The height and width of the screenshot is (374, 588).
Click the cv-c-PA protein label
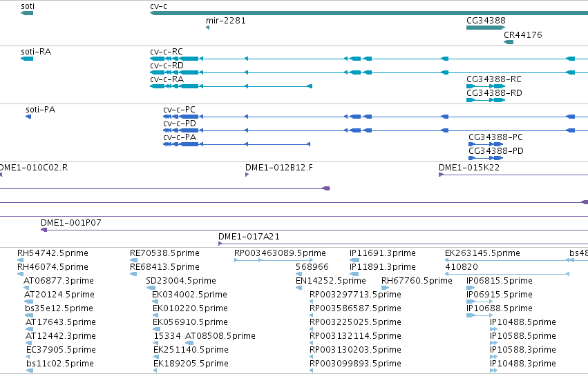(180, 137)
